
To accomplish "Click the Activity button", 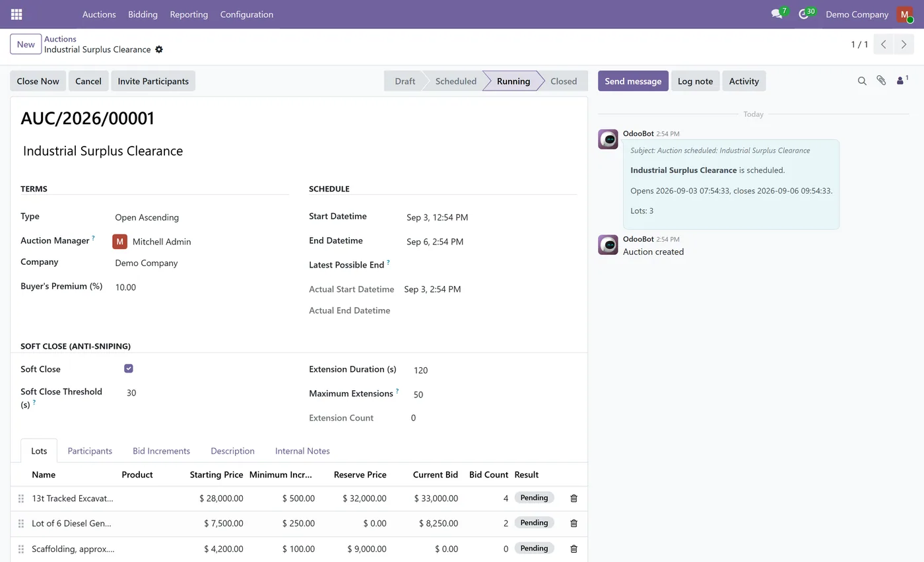I will [744, 81].
